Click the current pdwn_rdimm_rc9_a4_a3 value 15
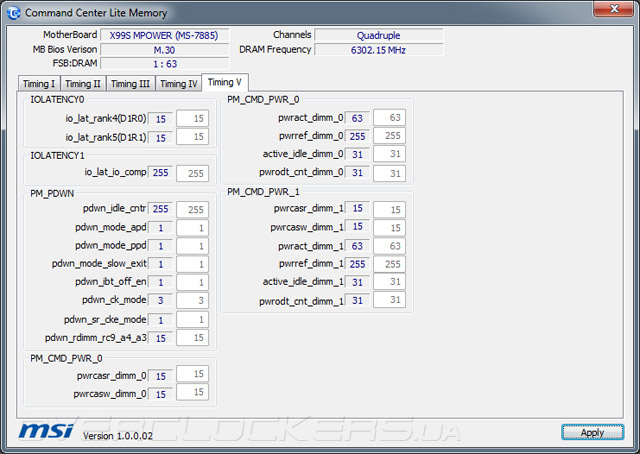The width and height of the screenshot is (640, 454). click(x=160, y=338)
